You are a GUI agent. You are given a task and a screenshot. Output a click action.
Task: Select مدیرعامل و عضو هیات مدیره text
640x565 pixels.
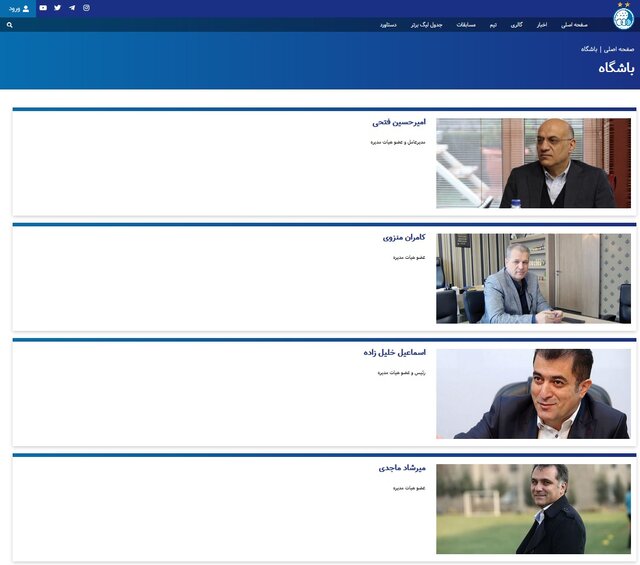[x=398, y=142]
